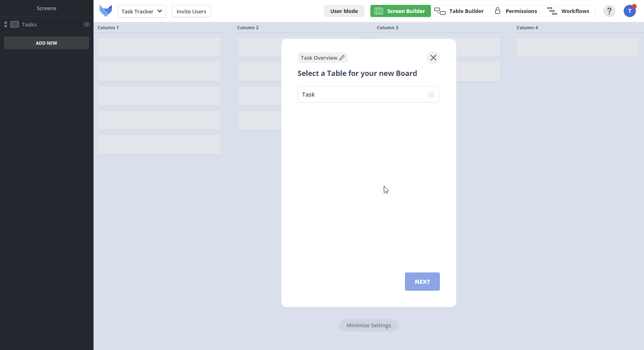The width and height of the screenshot is (644, 350).
Task: Click Minimise Settings button
Action: (369, 325)
